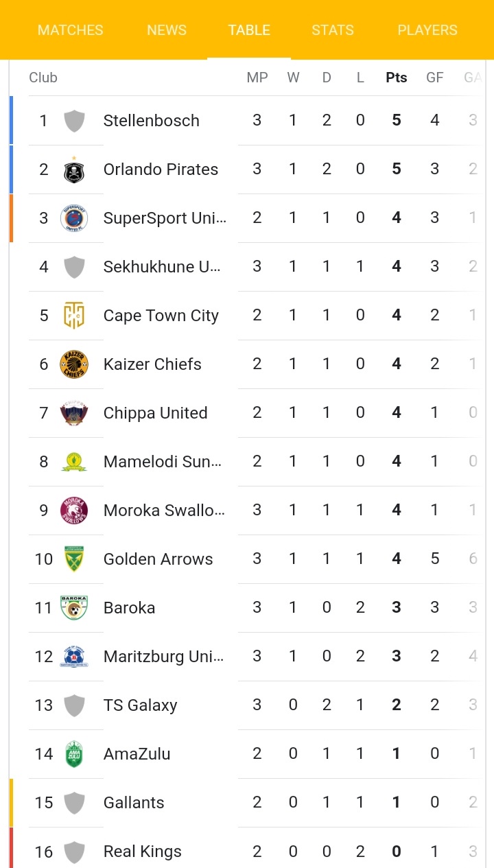Click the MP column header
The height and width of the screenshot is (868, 494).
257,78
